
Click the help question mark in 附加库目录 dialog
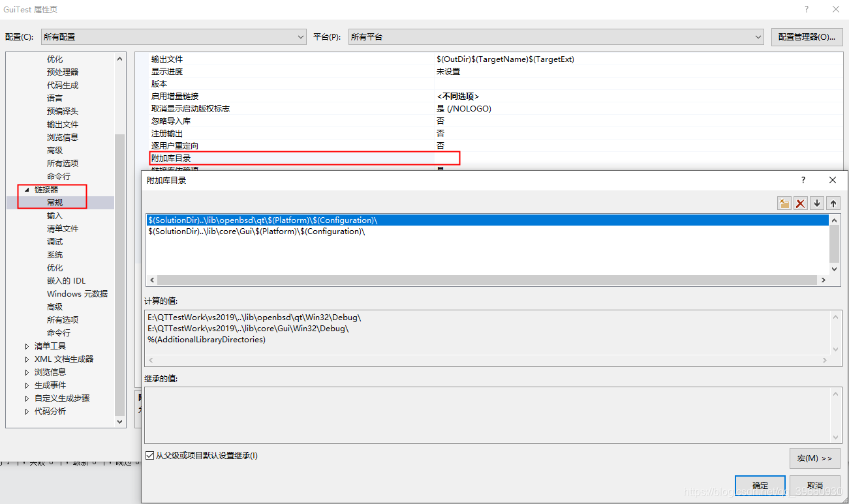coord(803,180)
